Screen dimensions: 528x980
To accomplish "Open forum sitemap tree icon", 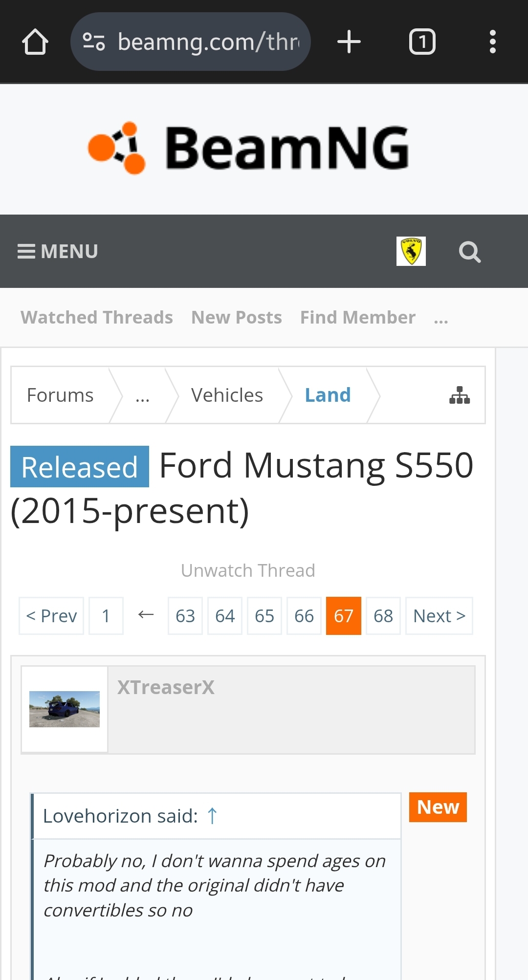I will [x=460, y=395].
